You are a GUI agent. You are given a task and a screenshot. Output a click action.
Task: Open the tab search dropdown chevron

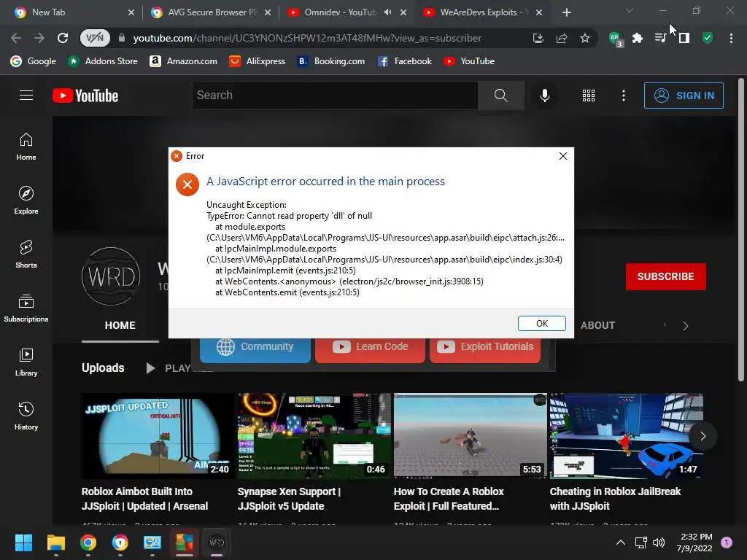(630, 10)
